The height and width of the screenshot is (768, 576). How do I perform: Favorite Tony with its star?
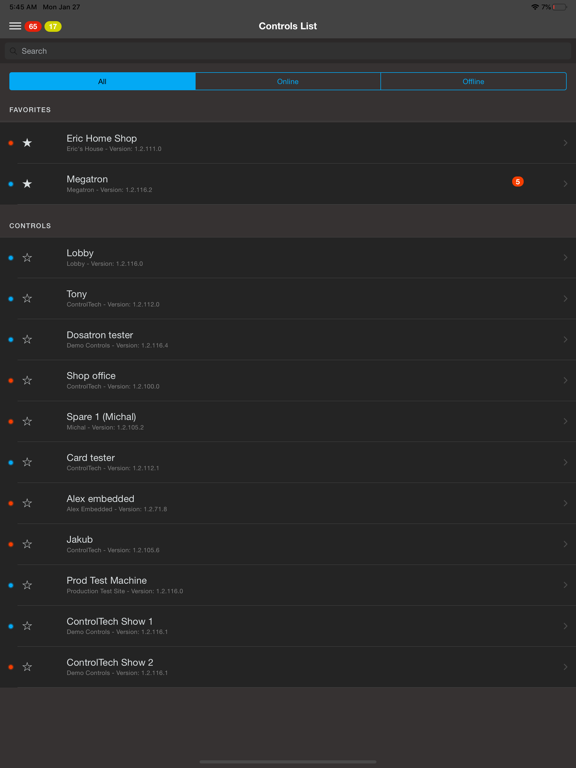coord(27,298)
